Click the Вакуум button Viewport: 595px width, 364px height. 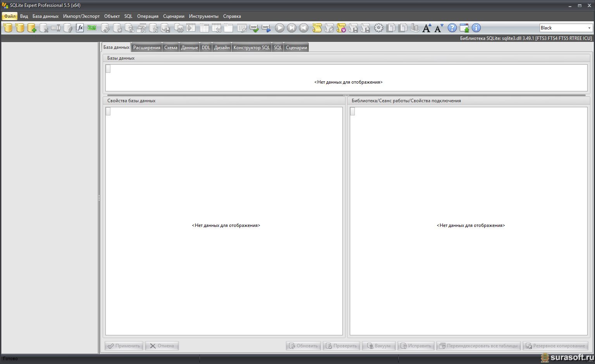(378, 346)
